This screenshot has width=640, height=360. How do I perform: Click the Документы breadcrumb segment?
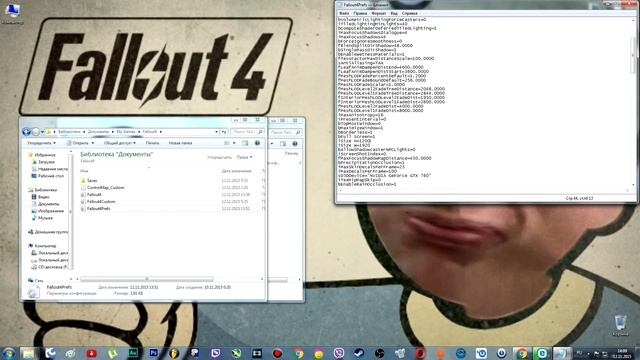tap(98, 132)
